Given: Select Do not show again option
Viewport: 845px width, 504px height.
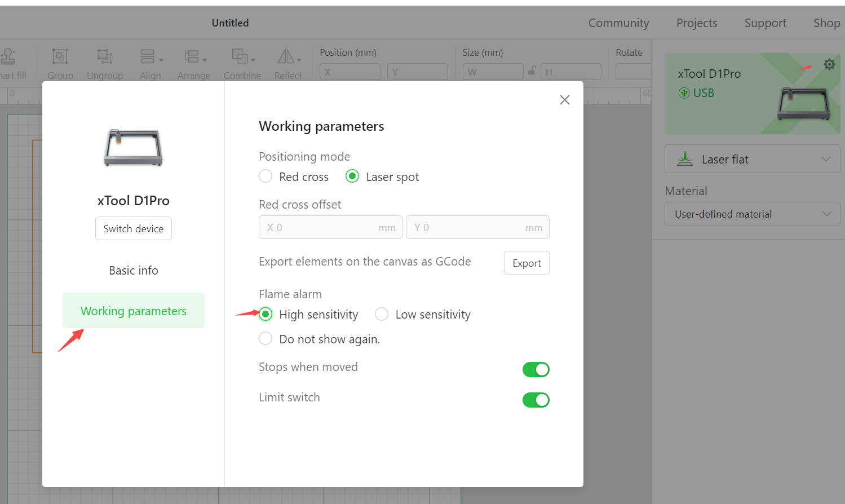Looking at the screenshot, I should click(266, 339).
